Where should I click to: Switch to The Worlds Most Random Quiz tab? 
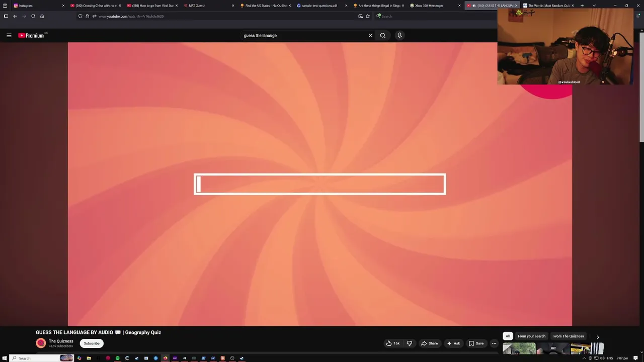(548, 6)
